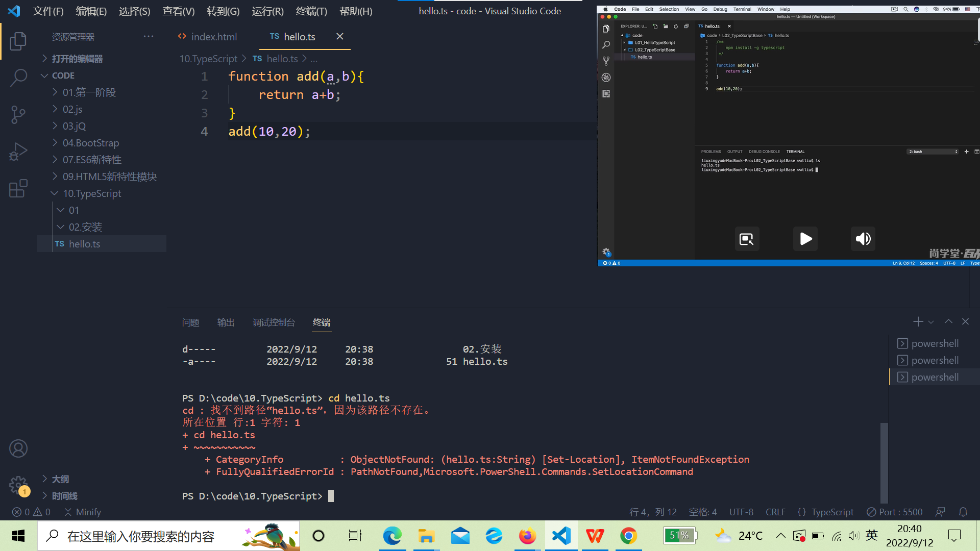Open the 查看(V) menu
The width and height of the screenshot is (980, 551).
(x=179, y=11)
